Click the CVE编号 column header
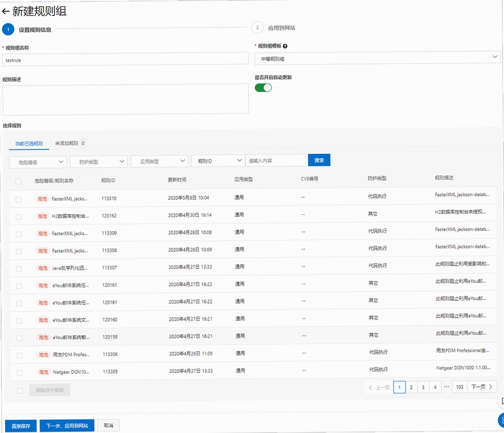This screenshot has height=433, width=504. [x=309, y=179]
